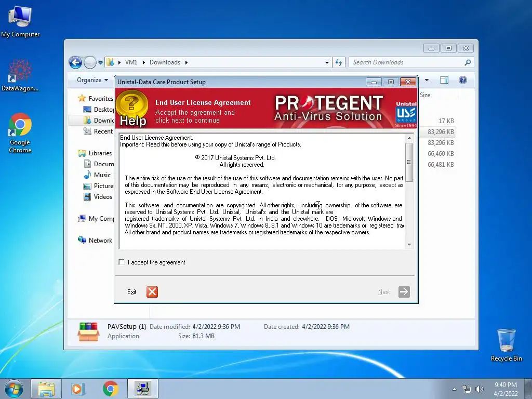Open the view options dropdown arrow
The height and width of the screenshot is (399, 532).
[x=427, y=80]
